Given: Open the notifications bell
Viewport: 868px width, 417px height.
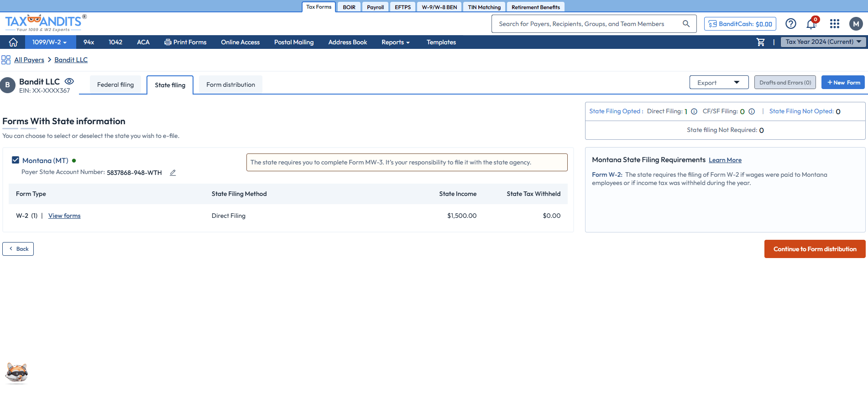Looking at the screenshot, I should (811, 24).
